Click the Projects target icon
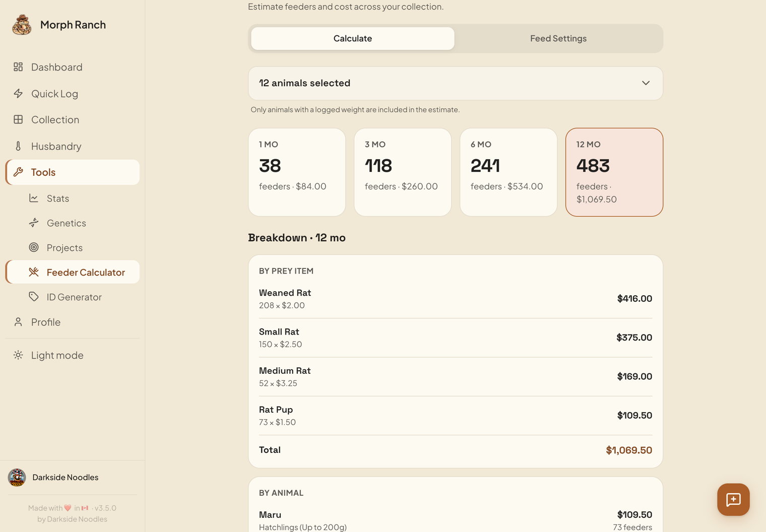Viewport: 766px width, 532px height. point(34,247)
